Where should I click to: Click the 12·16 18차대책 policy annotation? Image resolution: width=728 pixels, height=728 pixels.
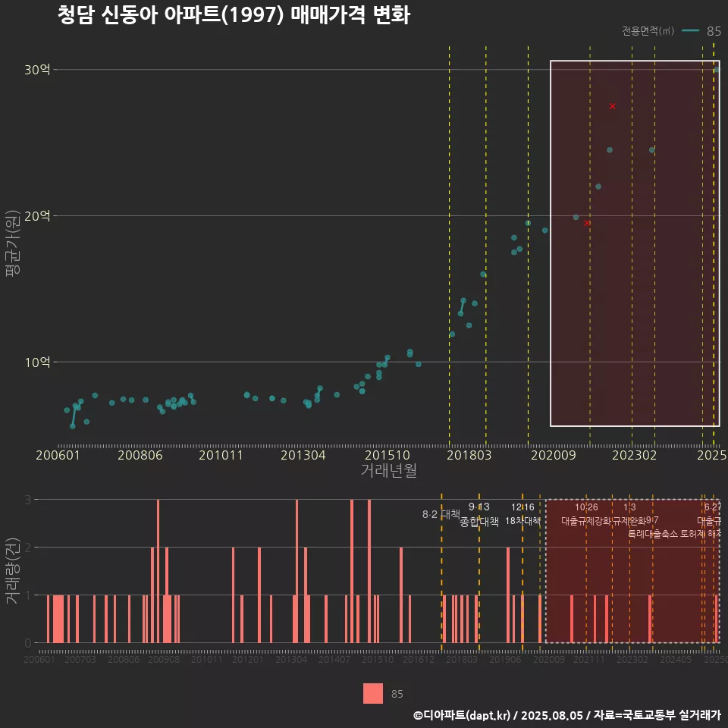click(x=522, y=514)
